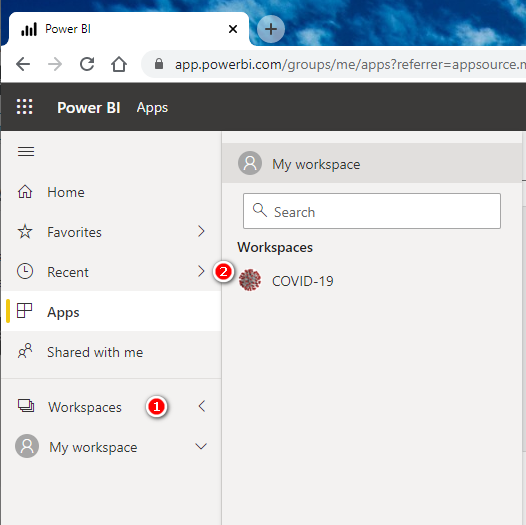Screen dimensions: 526x525
Task: Click the Apps grid icon in sidebar
Action: 24,311
